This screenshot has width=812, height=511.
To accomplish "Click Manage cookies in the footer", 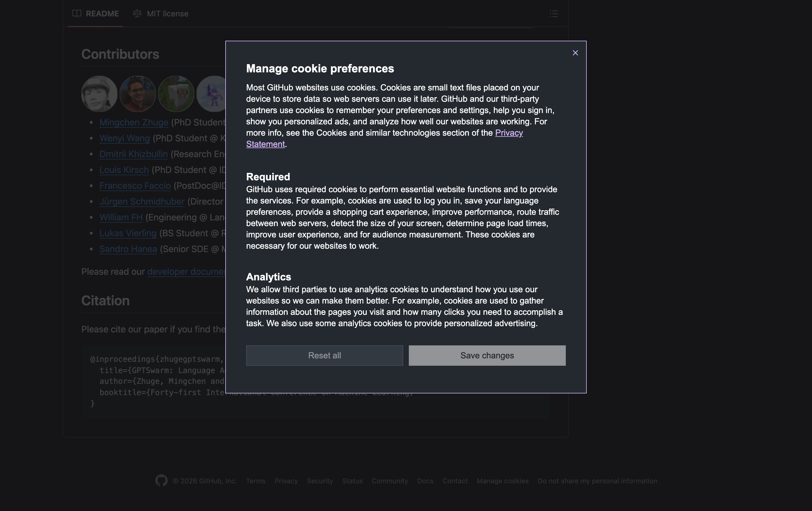I will [503, 481].
